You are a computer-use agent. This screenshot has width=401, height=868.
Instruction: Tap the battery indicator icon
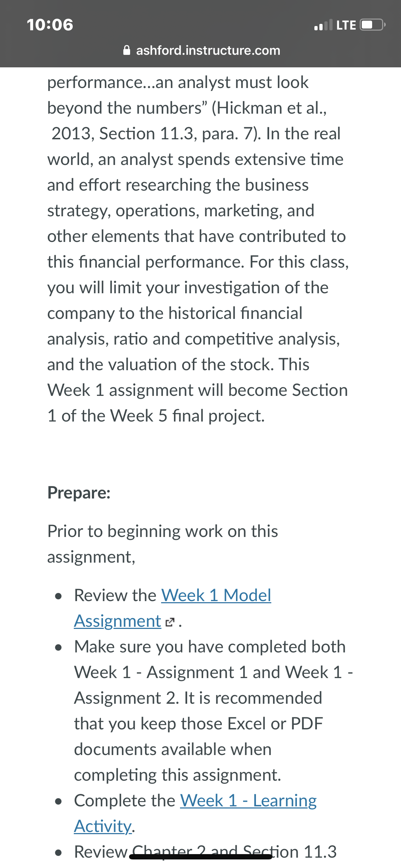pyautogui.click(x=372, y=25)
